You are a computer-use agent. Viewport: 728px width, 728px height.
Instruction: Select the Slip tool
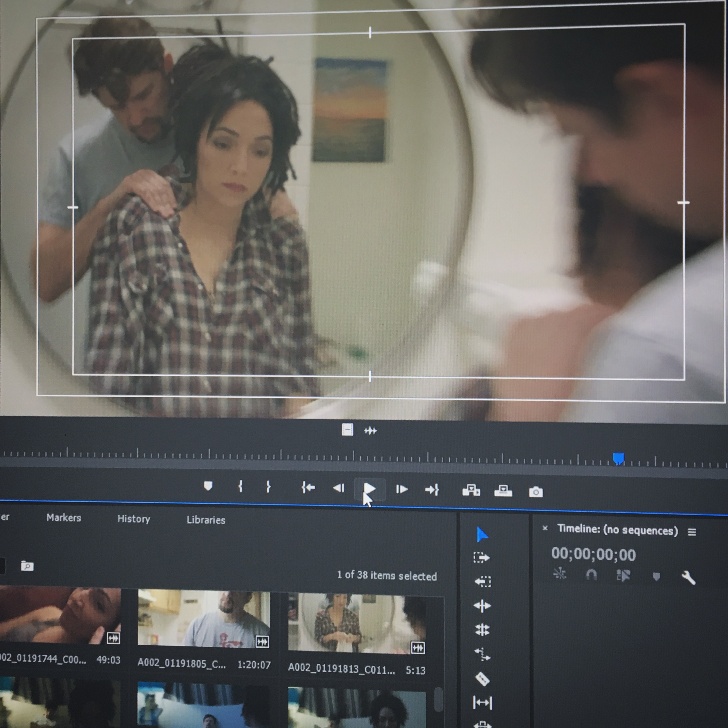[482, 702]
